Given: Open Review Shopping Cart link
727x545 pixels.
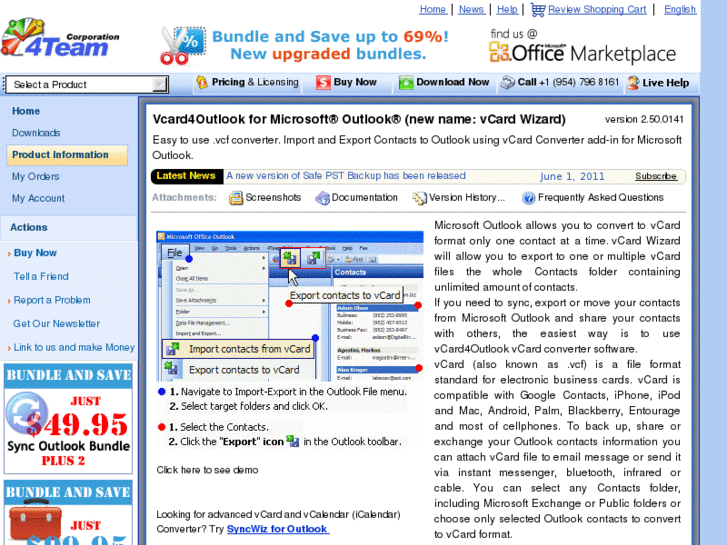Looking at the screenshot, I should [597, 9].
